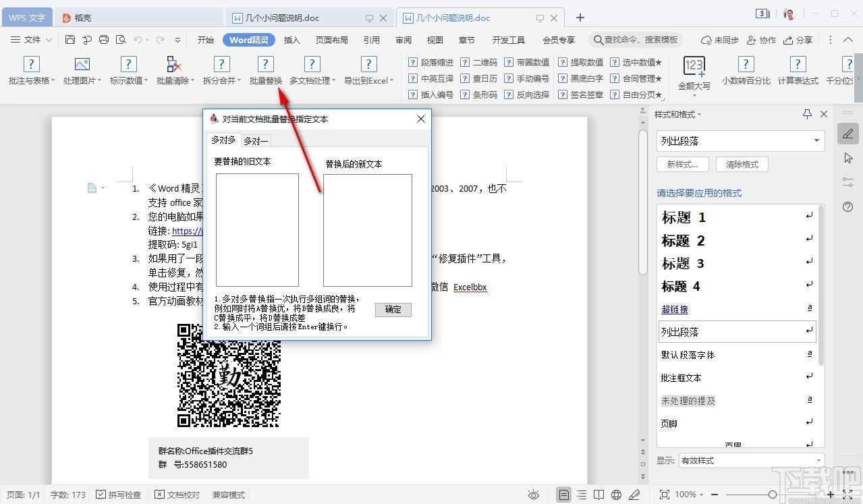The height and width of the screenshot is (504, 863).
Task: Undo the last action
Action: coord(138,40)
